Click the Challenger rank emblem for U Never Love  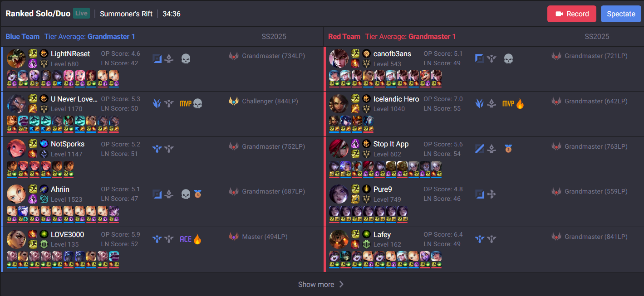pyautogui.click(x=234, y=101)
